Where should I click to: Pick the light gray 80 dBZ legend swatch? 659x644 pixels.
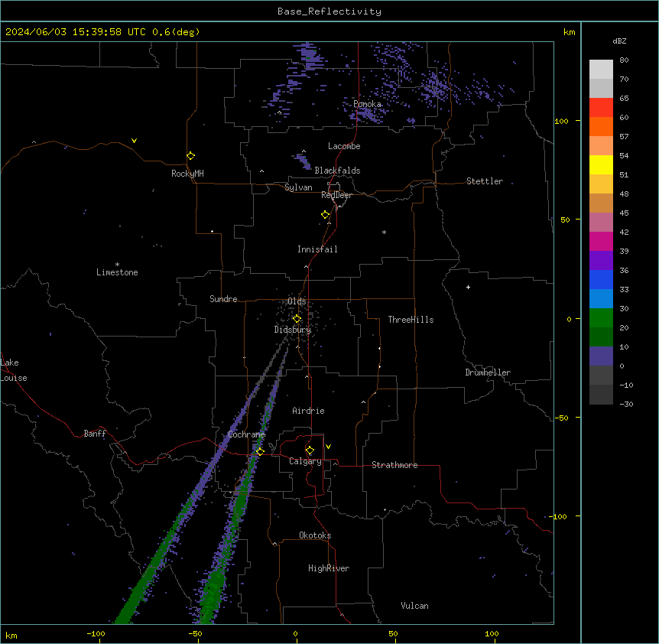click(x=601, y=69)
